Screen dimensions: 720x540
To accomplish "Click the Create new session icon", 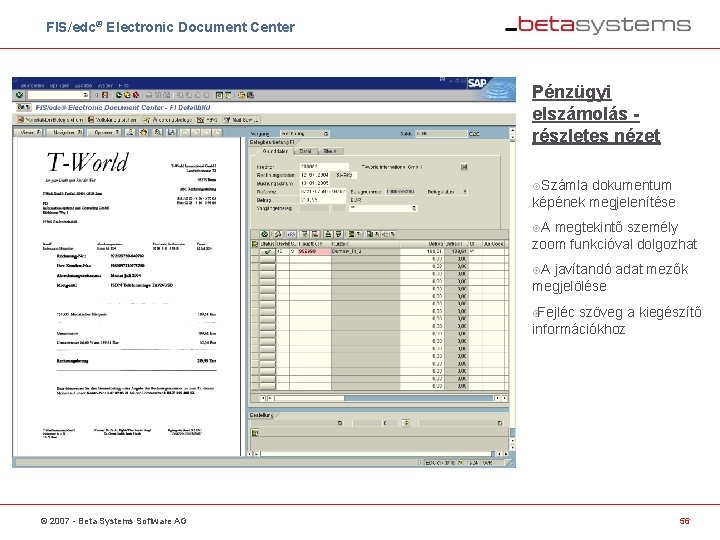I will click(219, 95).
